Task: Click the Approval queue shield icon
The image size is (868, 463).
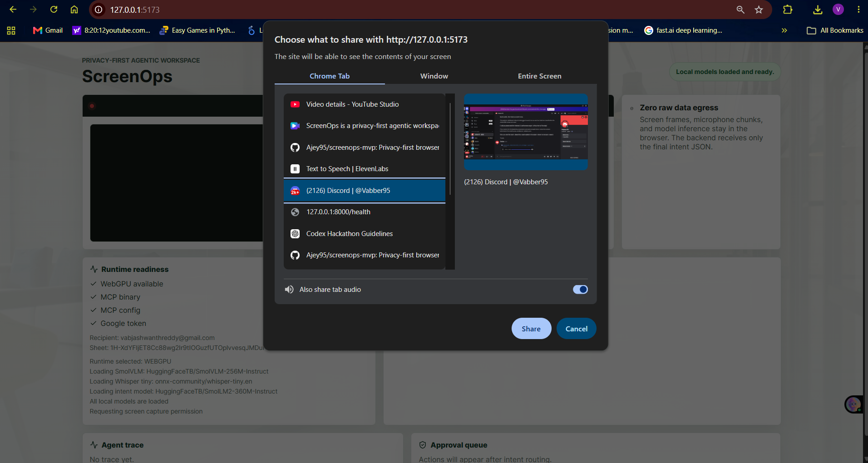Action: 423,445
